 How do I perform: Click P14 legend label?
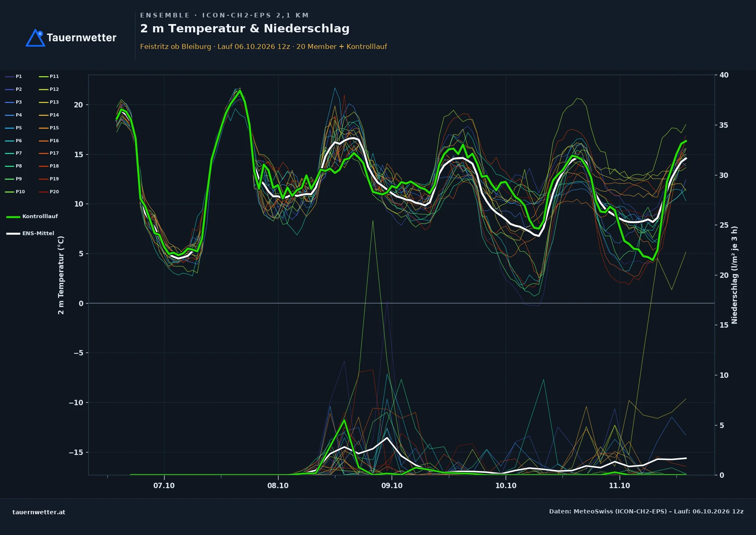pyautogui.click(x=54, y=115)
